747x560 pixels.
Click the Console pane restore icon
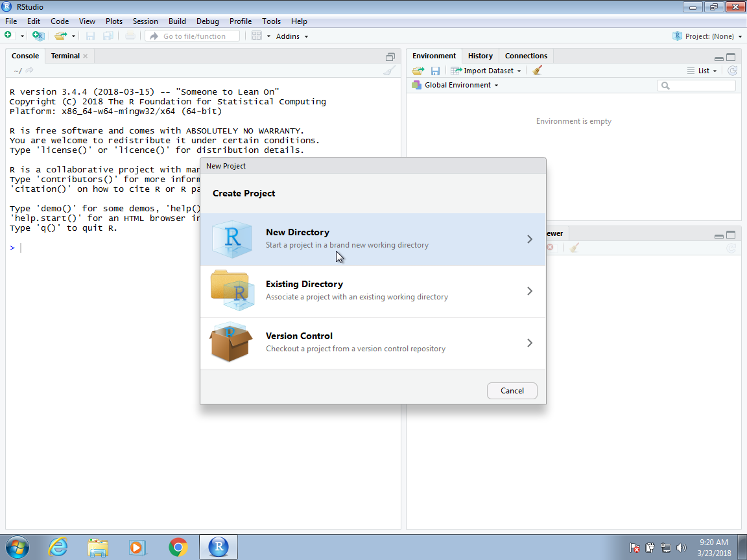point(390,57)
